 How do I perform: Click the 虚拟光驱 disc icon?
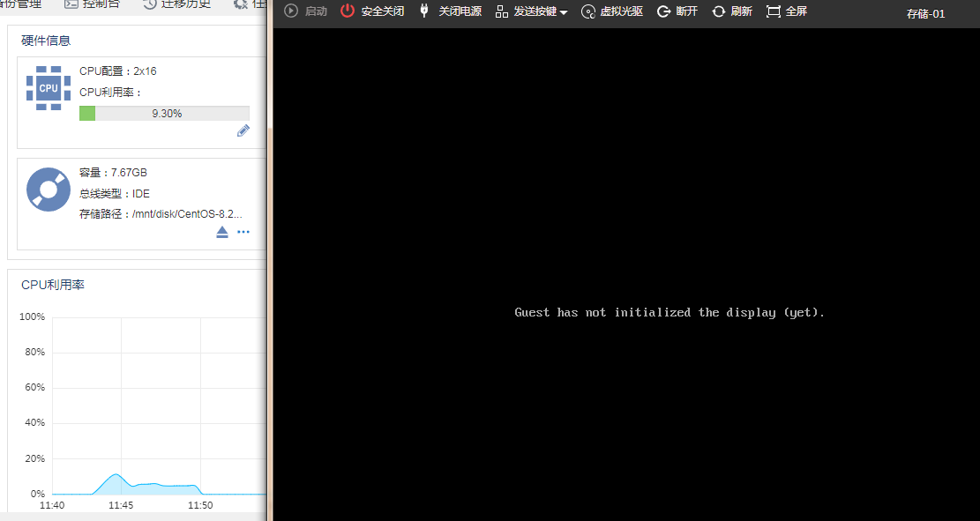point(588,11)
